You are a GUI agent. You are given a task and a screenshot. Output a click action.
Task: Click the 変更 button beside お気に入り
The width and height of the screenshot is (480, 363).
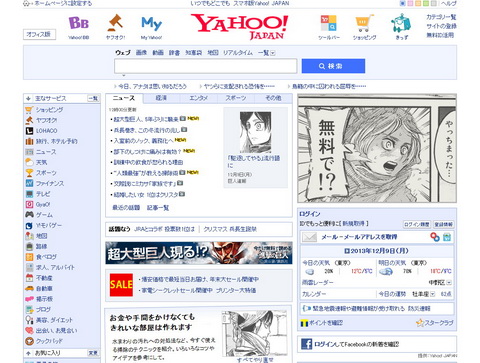(93, 353)
